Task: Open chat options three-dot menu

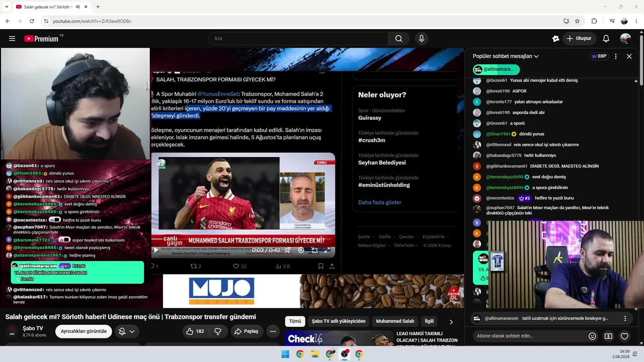Action: point(616,56)
